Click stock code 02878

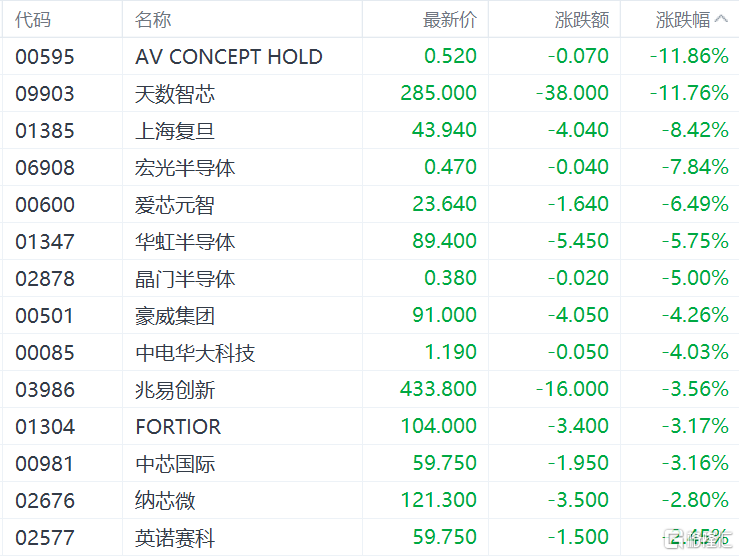45,279
